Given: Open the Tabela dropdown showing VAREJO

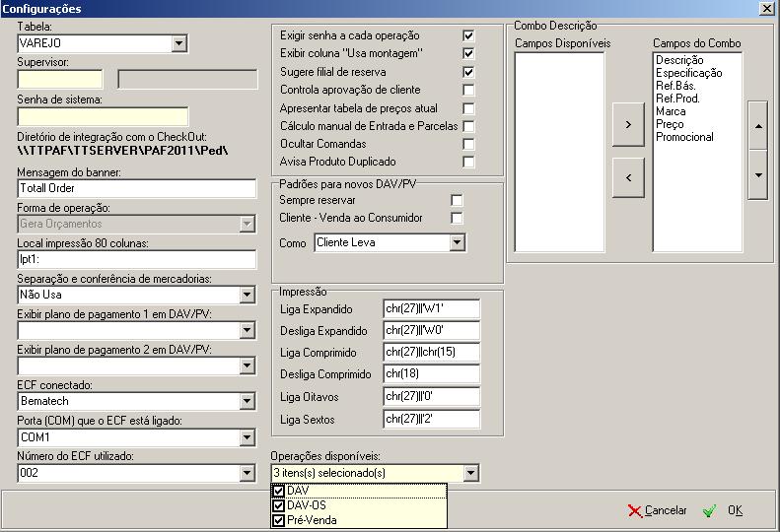Looking at the screenshot, I should point(178,43).
